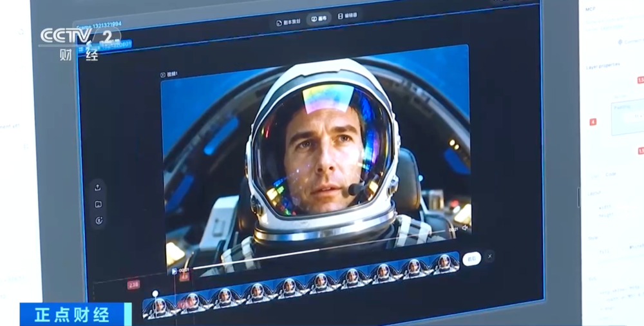Screen dimensions: 644x326
Task: Select the 视频1 label above the preview
Action: pos(173,74)
